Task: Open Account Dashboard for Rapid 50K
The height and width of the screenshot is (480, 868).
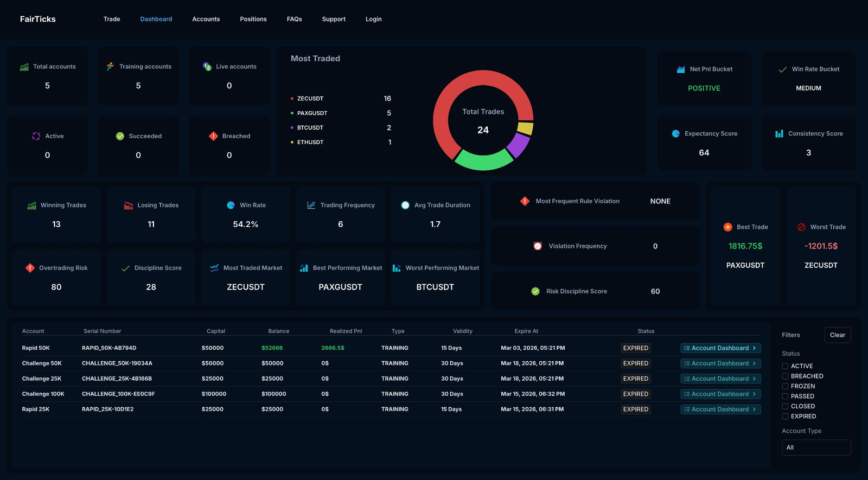Action: point(720,348)
